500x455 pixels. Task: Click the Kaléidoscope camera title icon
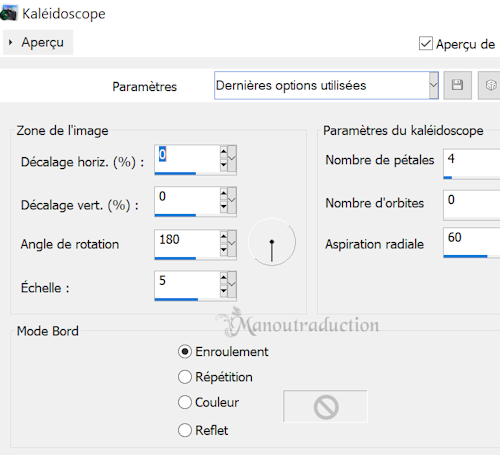point(8,13)
